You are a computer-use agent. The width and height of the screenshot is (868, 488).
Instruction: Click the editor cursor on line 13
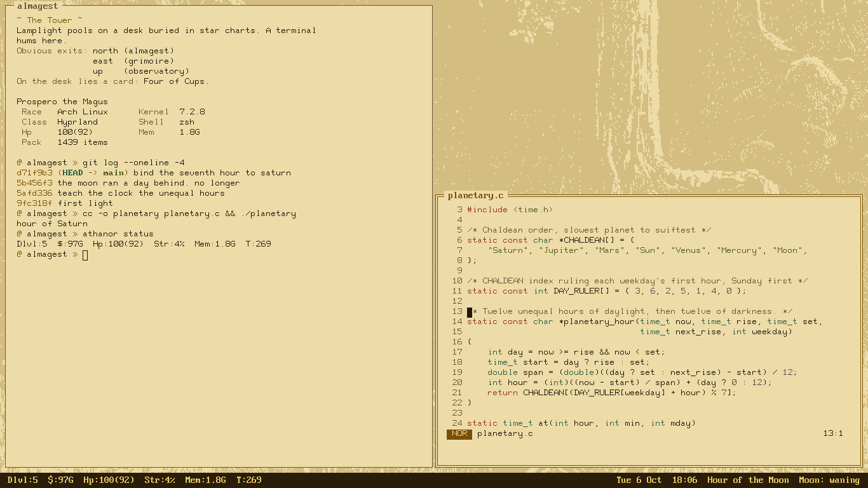470,312
